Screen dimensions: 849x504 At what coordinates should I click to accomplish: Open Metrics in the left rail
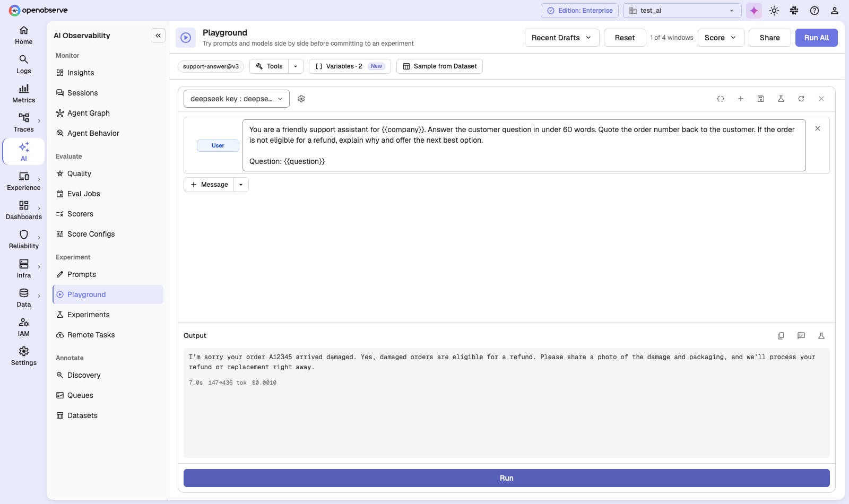click(24, 93)
